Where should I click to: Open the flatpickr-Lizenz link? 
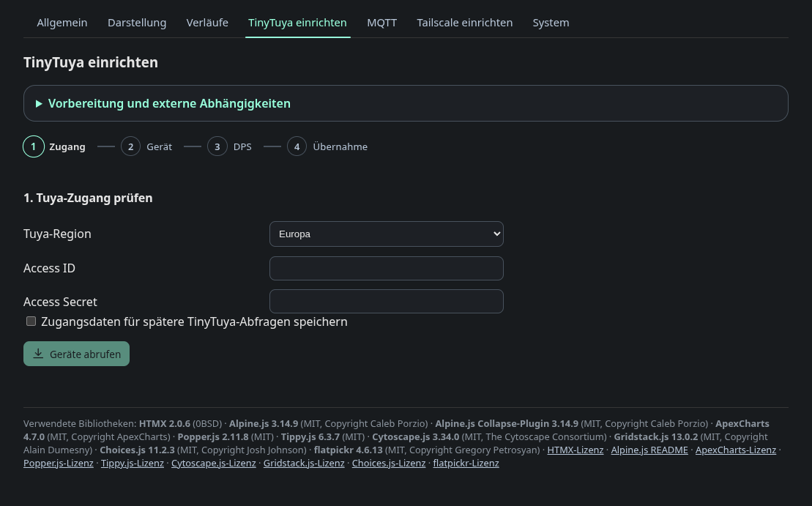tap(466, 463)
